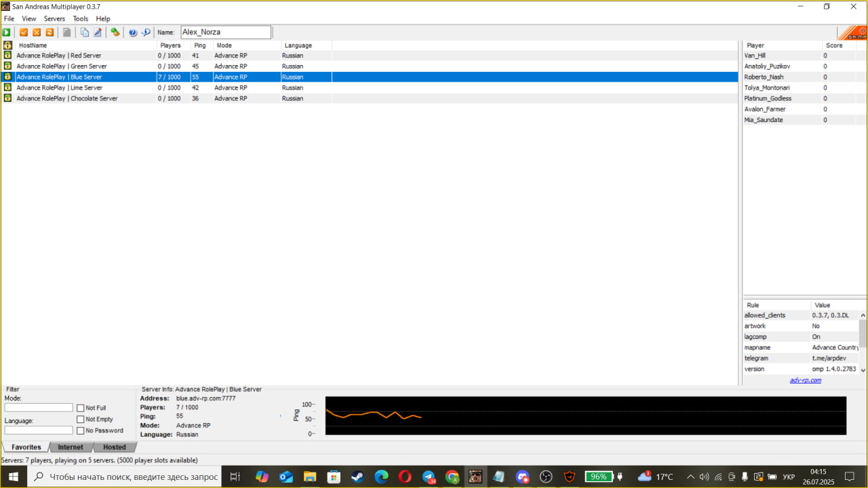Switch to the Hosted tab
The width and height of the screenshot is (868, 488).
114,447
